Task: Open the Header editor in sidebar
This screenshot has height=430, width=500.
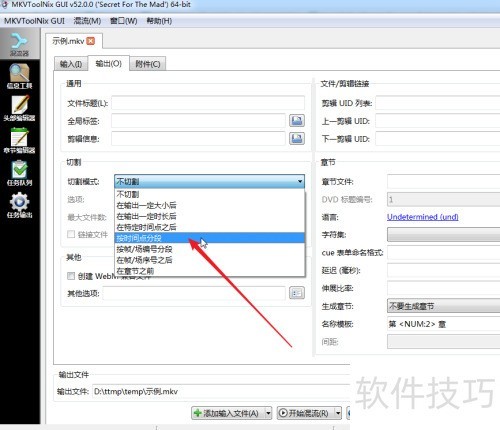Action: 19,108
